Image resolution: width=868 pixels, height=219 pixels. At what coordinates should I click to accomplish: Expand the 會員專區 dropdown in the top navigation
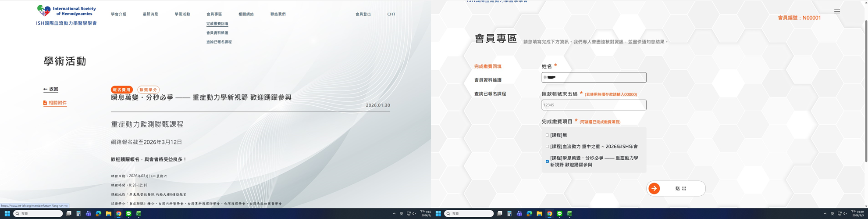coord(214,14)
